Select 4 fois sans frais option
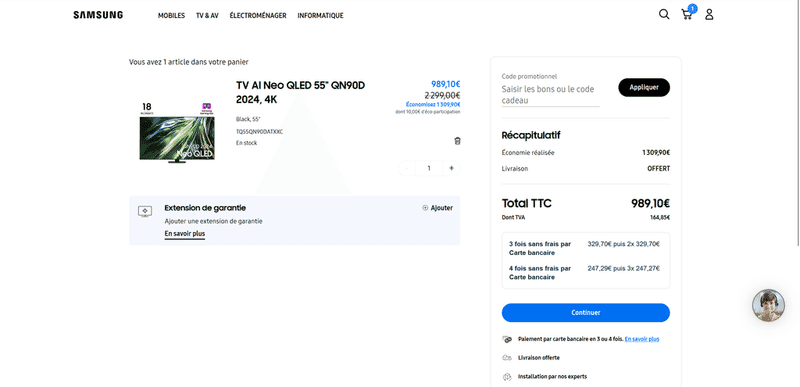This screenshot has width=800, height=387. tap(586, 273)
